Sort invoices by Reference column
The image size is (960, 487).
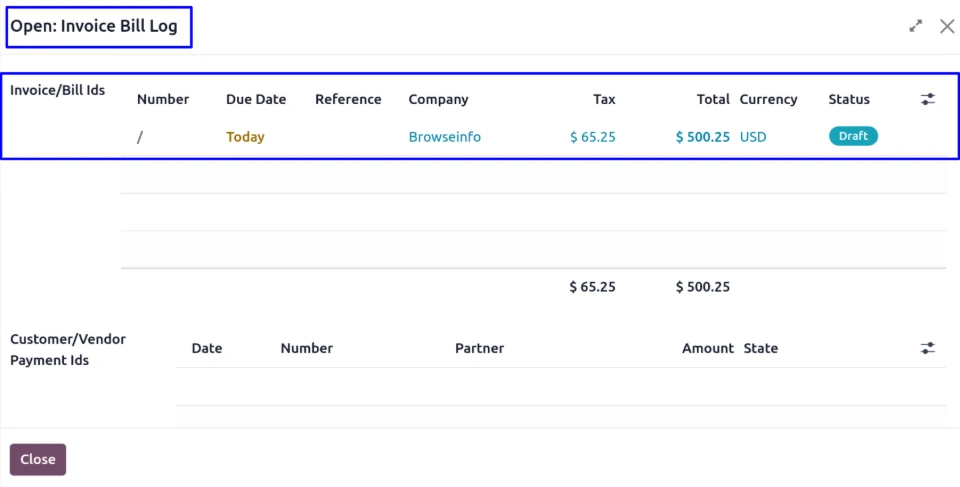(348, 99)
